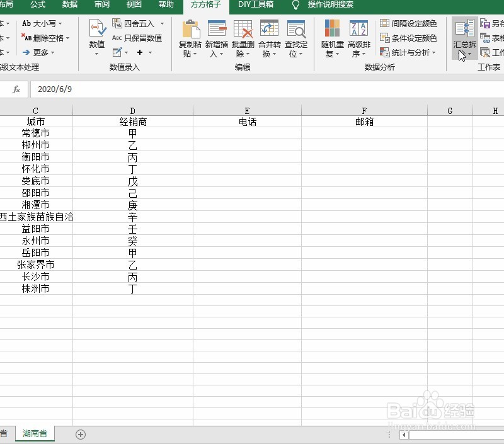Click the 邮箱 header cell
Viewport: 504px width, 444px height.
pyautogui.click(x=364, y=122)
